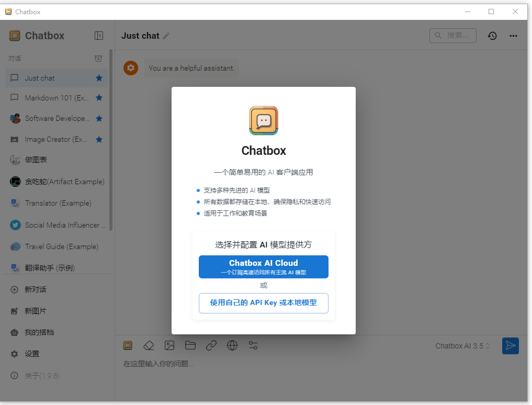Click the 贪吃蛇 conversation avatar icon
Image resolution: width=532 pixels, height=405 pixels.
click(15, 182)
